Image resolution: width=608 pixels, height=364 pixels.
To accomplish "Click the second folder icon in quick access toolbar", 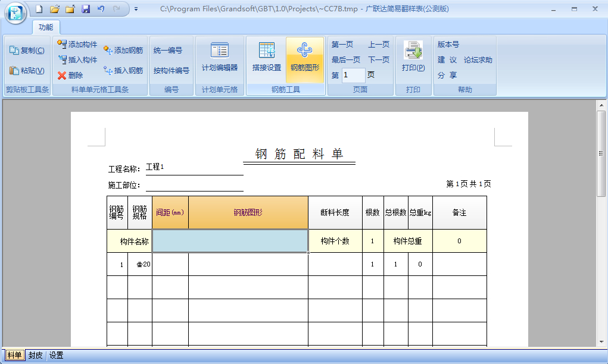I will pyautogui.click(x=70, y=8).
